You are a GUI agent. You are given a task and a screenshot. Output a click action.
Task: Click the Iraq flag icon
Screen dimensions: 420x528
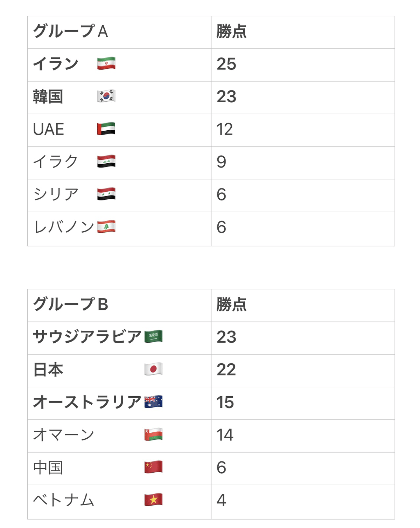tap(106, 161)
